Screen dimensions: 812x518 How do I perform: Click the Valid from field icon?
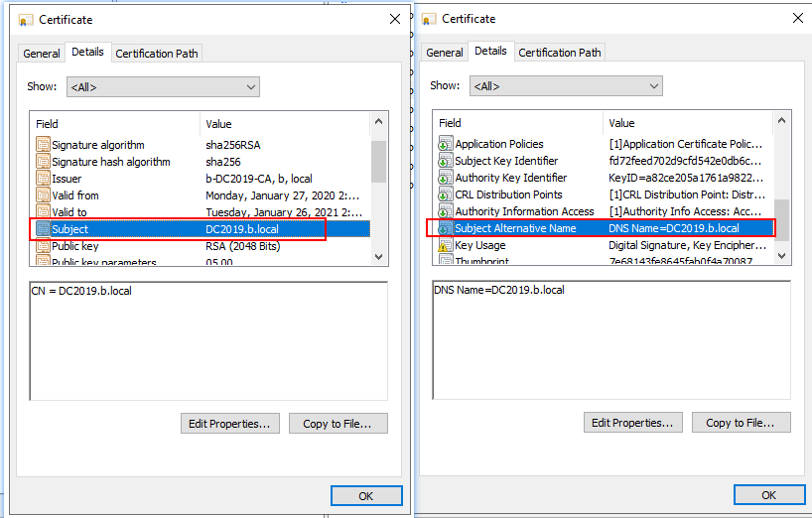click(x=43, y=195)
